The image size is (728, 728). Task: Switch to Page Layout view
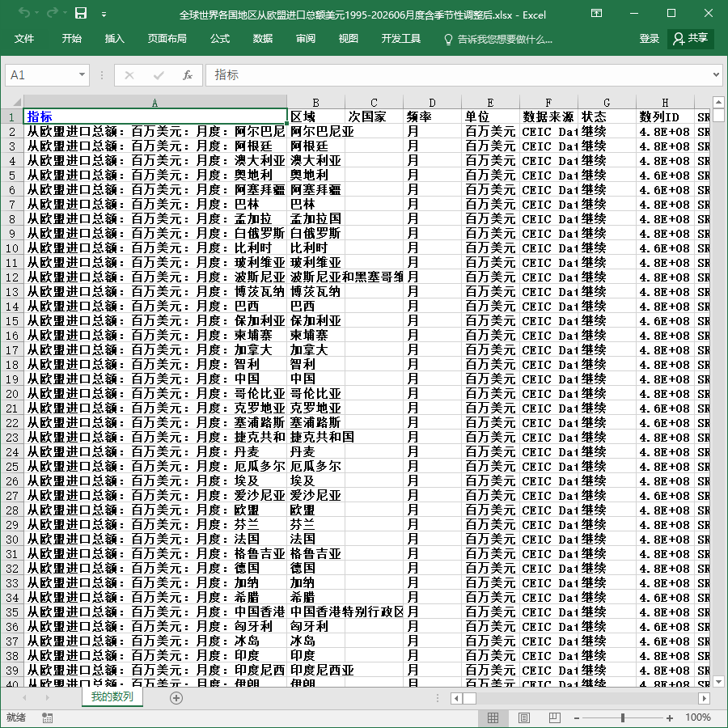point(523,717)
